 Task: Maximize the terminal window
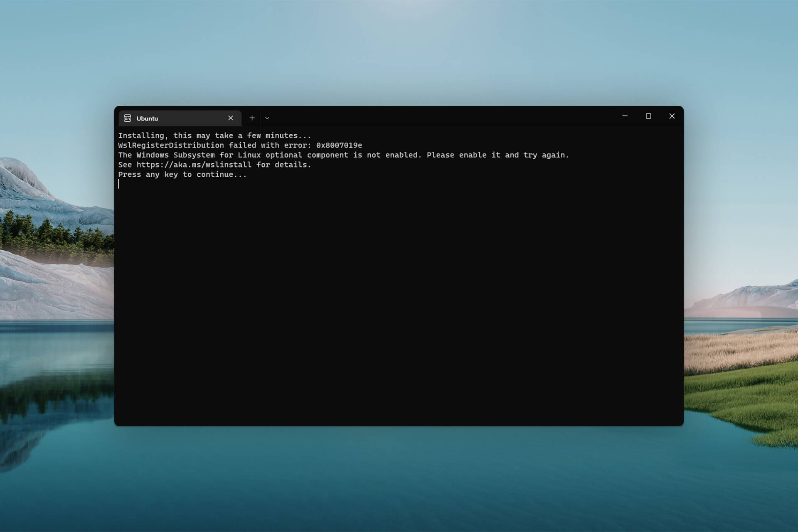[648, 116]
